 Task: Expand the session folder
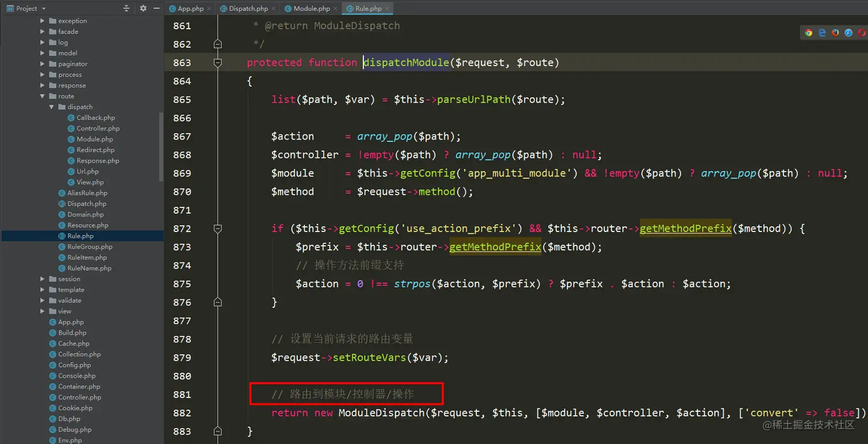42,279
